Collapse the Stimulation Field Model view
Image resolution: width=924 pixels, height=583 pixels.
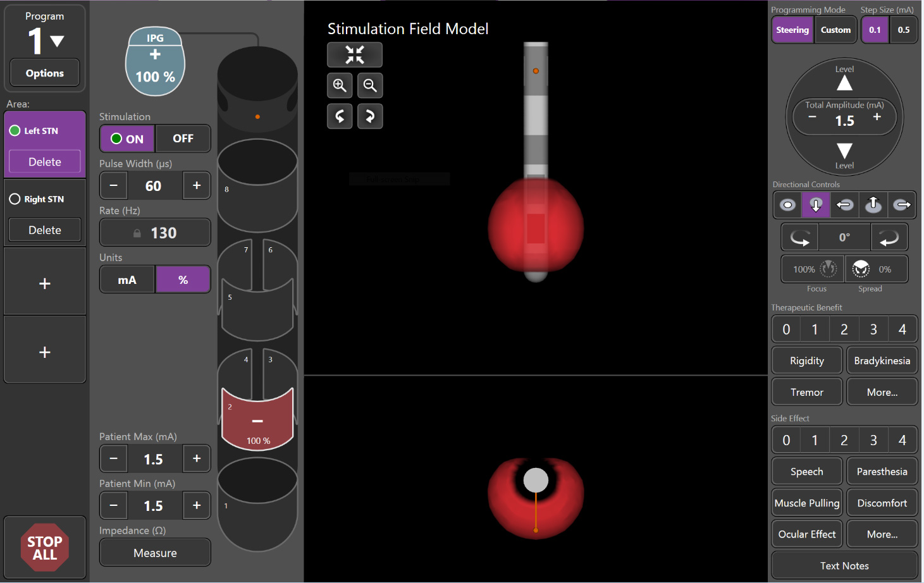click(x=355, y=55)
